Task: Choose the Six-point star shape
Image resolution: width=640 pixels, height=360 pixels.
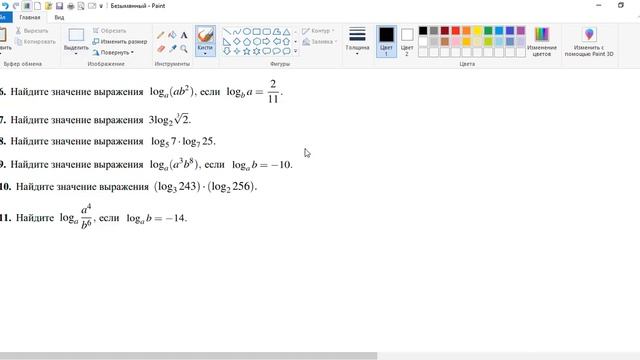Action: point(257,51)
